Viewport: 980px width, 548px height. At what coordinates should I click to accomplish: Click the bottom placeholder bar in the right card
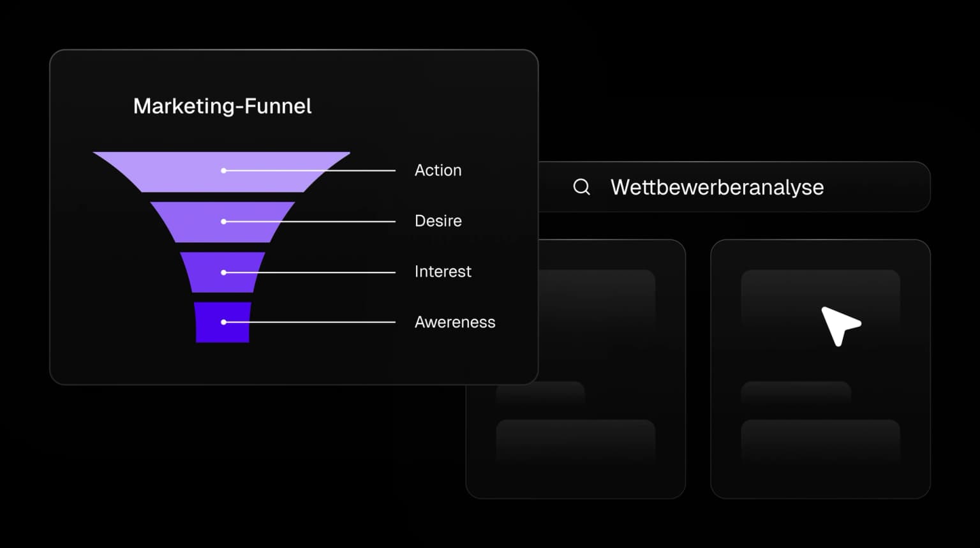click(820, 439)
